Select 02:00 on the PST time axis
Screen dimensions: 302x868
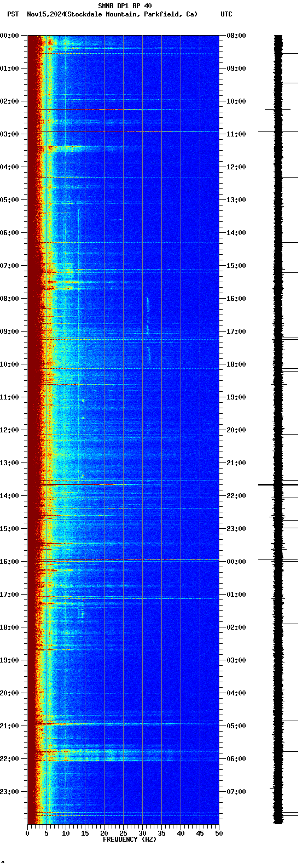(9, 101)
